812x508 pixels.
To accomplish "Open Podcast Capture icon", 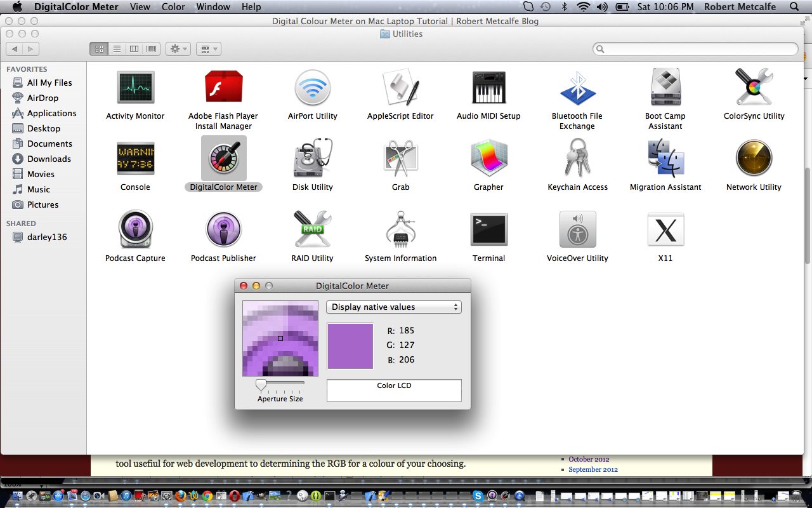I will (135, 229).
